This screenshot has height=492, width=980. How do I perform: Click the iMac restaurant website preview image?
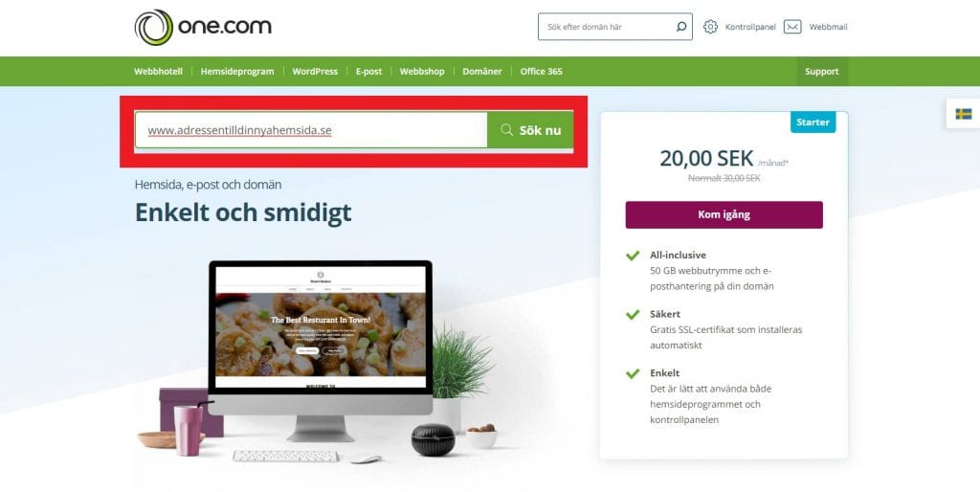(321, 327)
